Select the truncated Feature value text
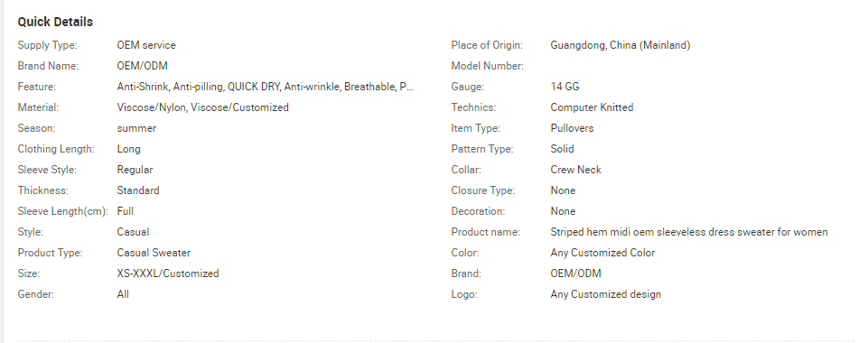Viewport: 868px width, 343px height. [266, 87]
